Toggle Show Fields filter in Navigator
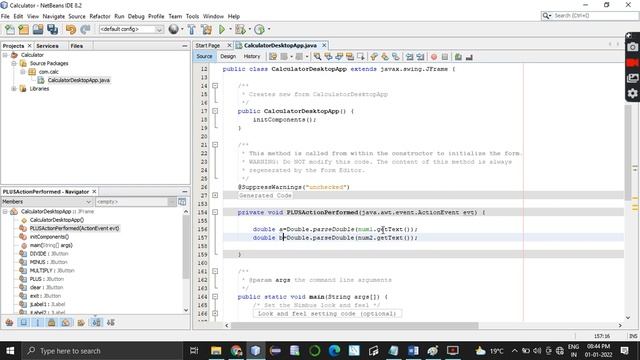 (24, 322)
